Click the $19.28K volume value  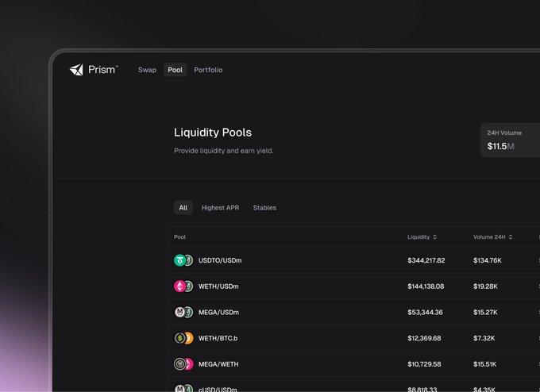(485, 286)
